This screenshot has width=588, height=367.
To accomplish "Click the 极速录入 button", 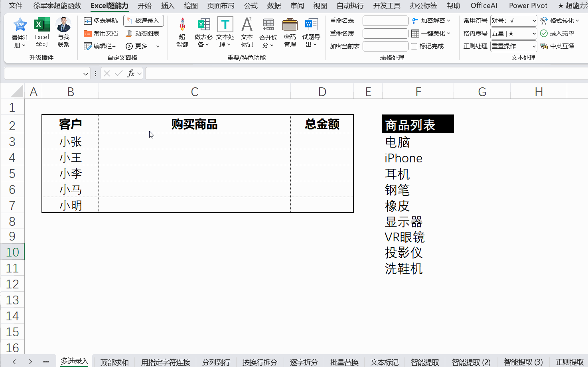I will pyautogui.click(x=143, y=21).
